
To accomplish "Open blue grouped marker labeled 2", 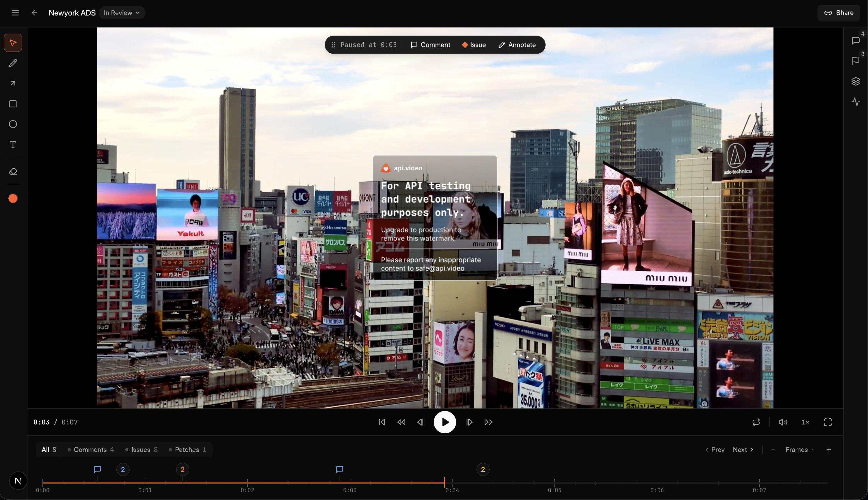I will 123,469.
